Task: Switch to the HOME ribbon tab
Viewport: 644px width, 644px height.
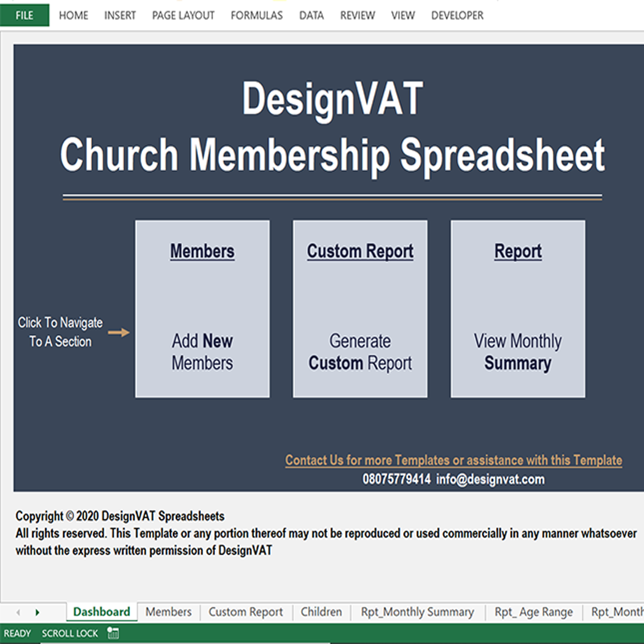Action: pyautogui.click(x=73, y=16)
